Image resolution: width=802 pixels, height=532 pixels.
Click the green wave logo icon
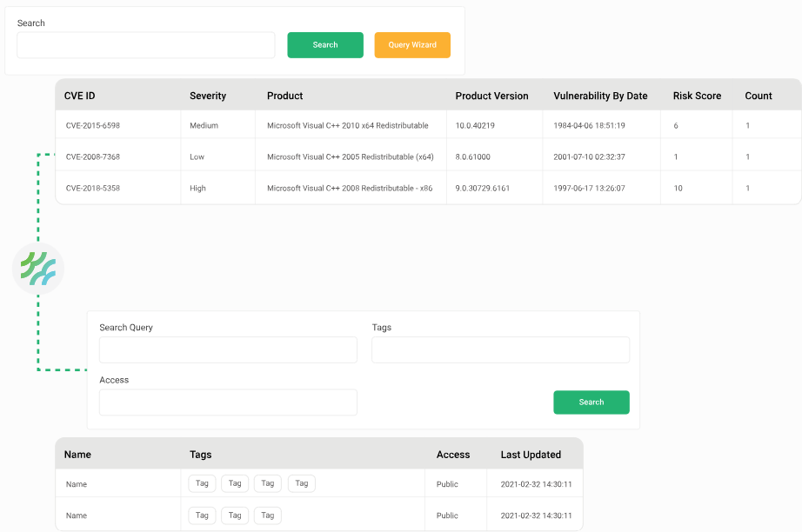point(38,269)
